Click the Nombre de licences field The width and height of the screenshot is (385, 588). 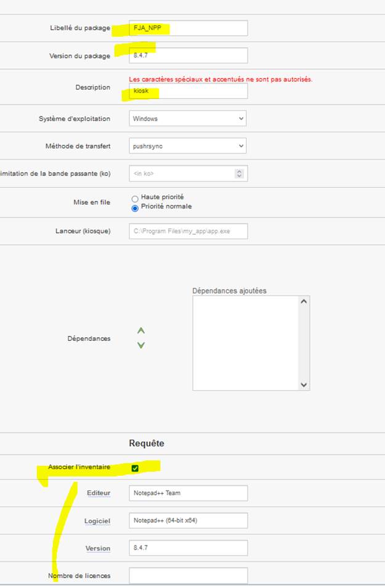188,575
